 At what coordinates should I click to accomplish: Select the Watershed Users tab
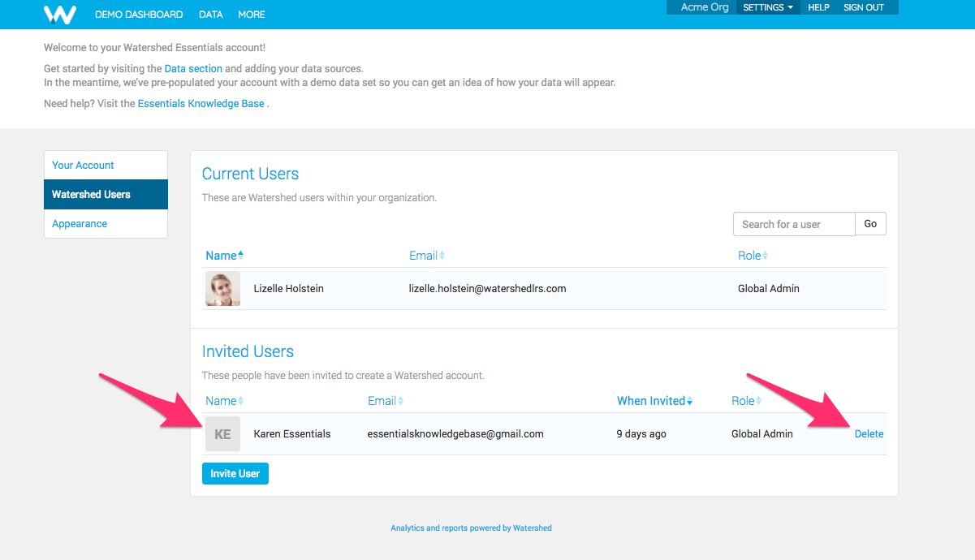point(106,195)
